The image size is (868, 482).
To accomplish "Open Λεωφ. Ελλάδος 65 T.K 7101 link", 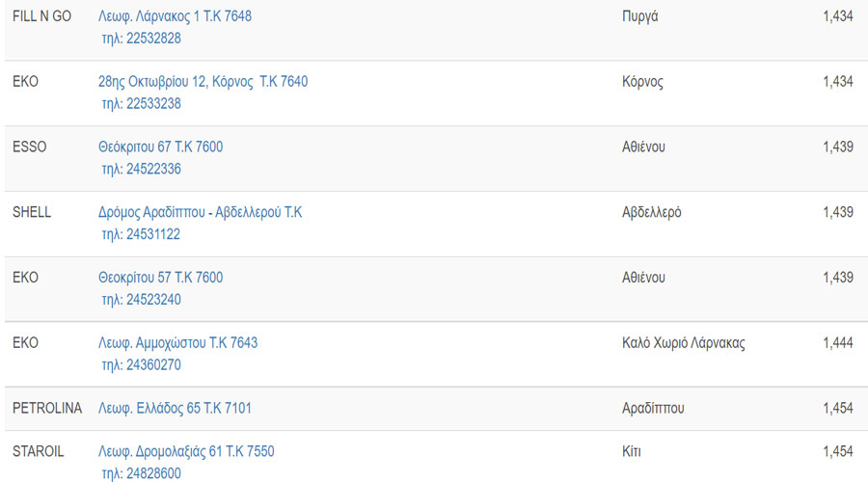I will tap(175, 409).
